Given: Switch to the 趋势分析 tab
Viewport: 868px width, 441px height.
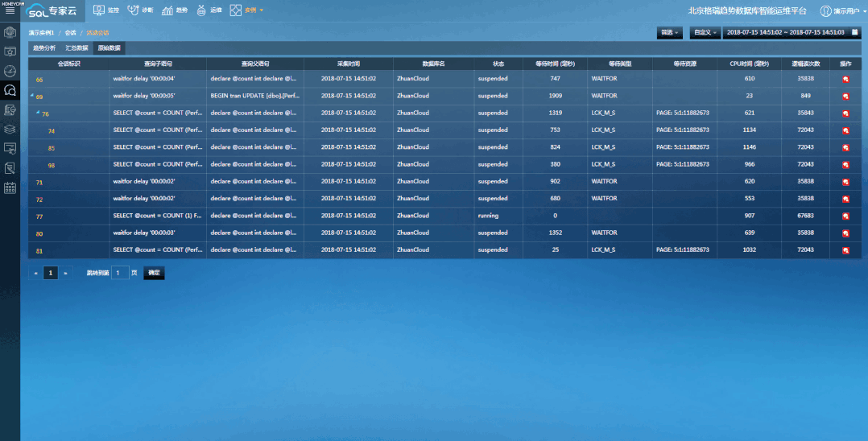Looking at the screenshot, I should [x=44, y=48].
